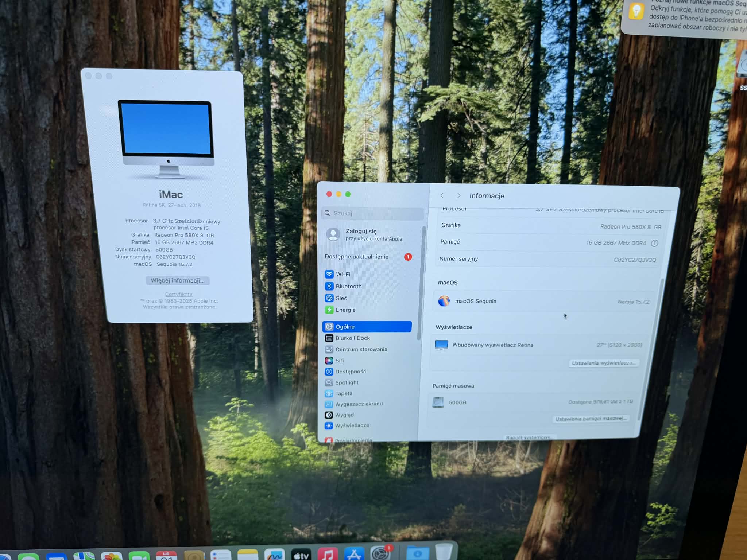This screenshot has height=560, width=747.
Task: Open Bluetooth settings in the sidebar
Action: (x=348, y=286)
